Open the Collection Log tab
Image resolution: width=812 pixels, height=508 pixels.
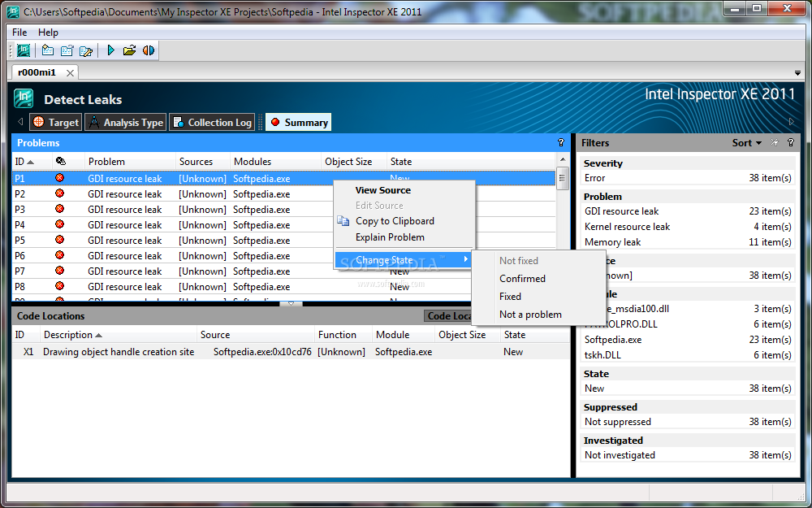[212, 123]
